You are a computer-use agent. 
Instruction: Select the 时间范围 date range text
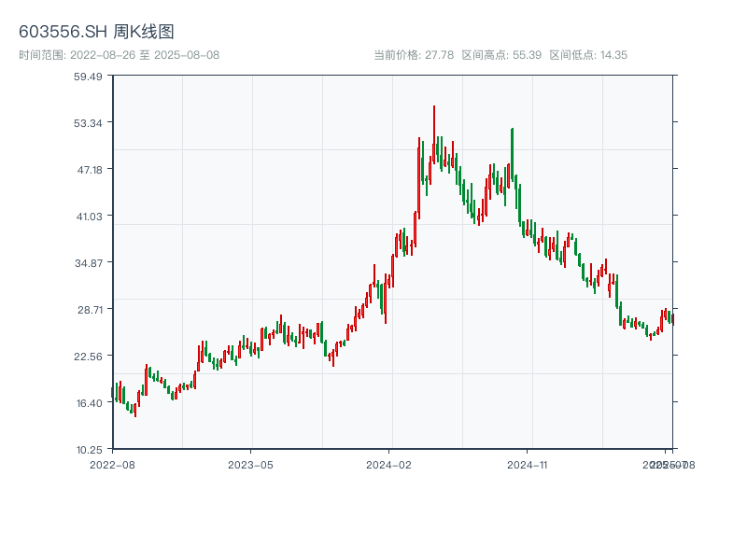pyautogui.click(x=119, y=55)
